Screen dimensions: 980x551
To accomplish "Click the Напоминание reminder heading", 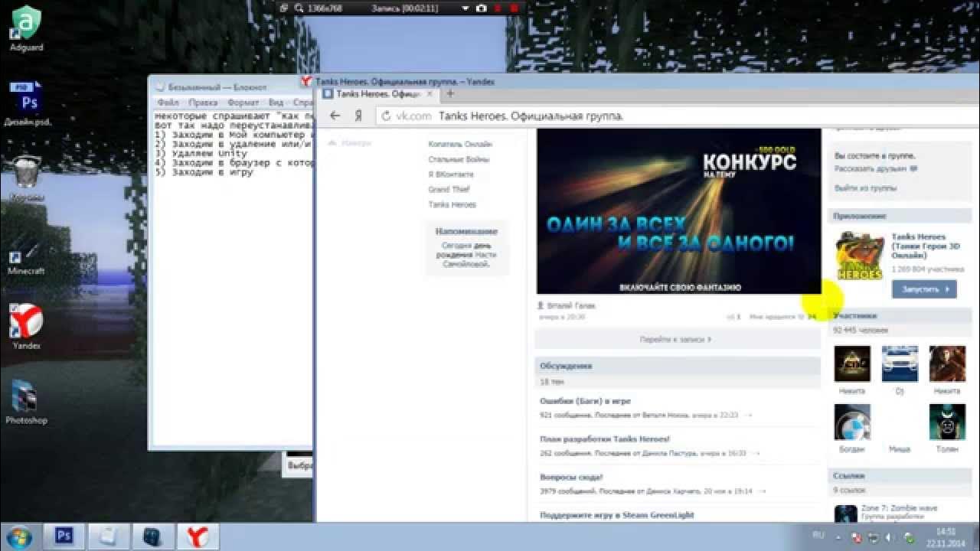I will [x=466, y=231].
